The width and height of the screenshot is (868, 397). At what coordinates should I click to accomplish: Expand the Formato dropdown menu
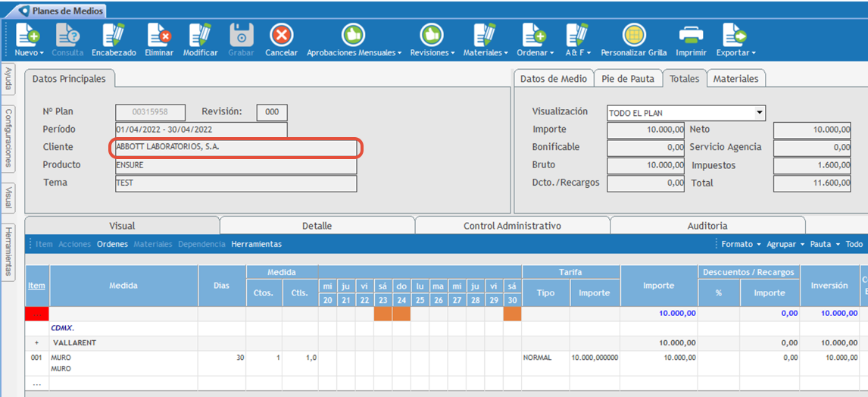[742, 244]
